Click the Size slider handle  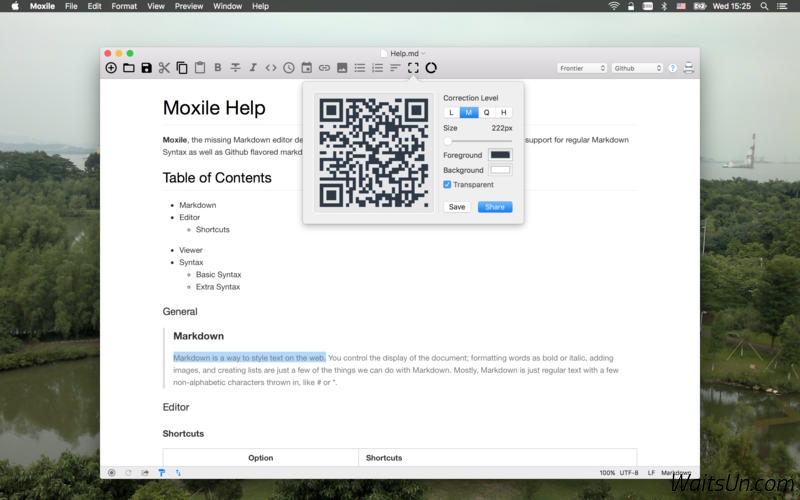[447, 141]
